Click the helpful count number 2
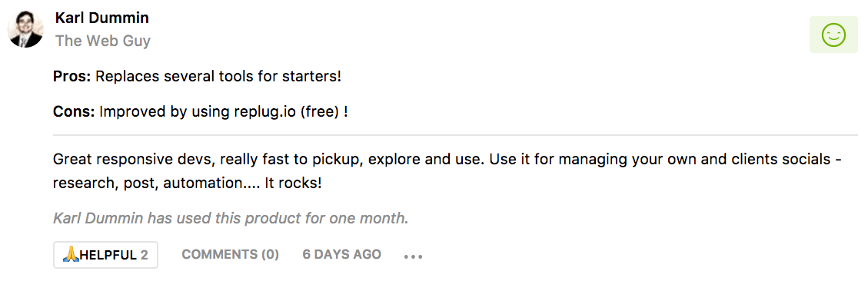 point(144,255)
